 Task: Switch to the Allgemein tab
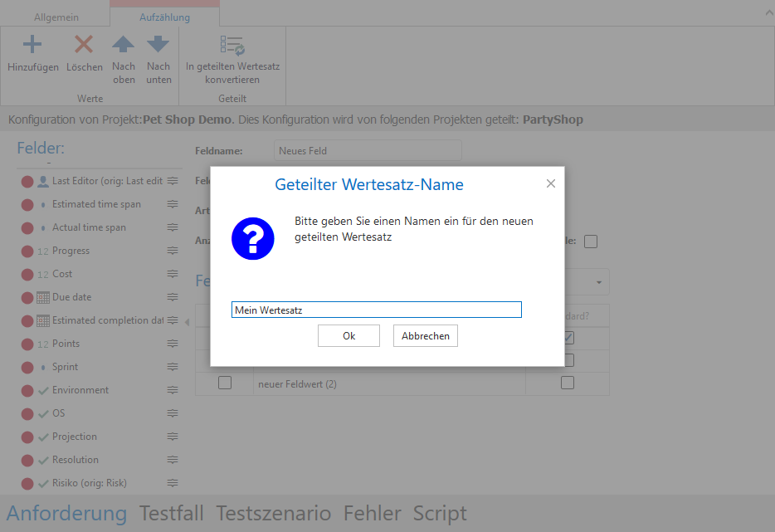(56, 17)
